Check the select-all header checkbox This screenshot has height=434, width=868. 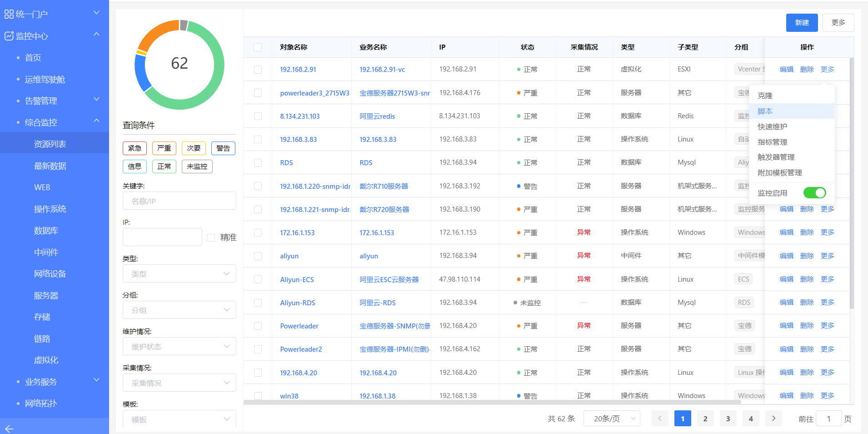(x=258, y=47)
